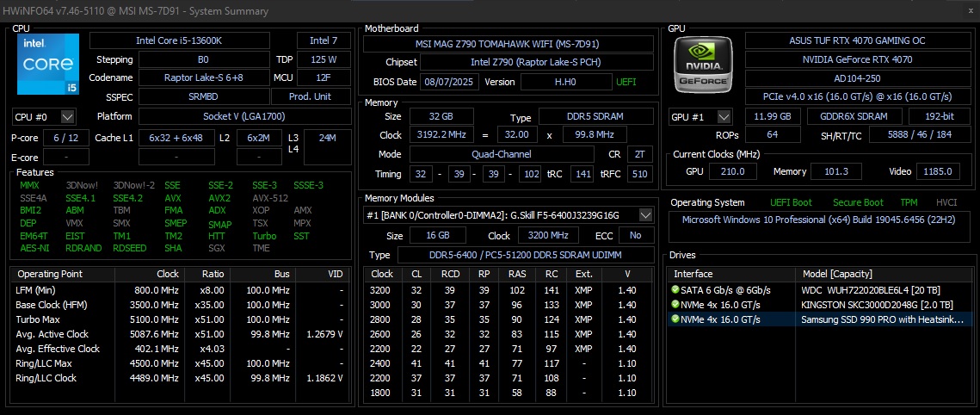The width and height of the screenshot is (980, 415).
Task: Click the 2400 MHz timing row
Action: [x=508, y=363]
